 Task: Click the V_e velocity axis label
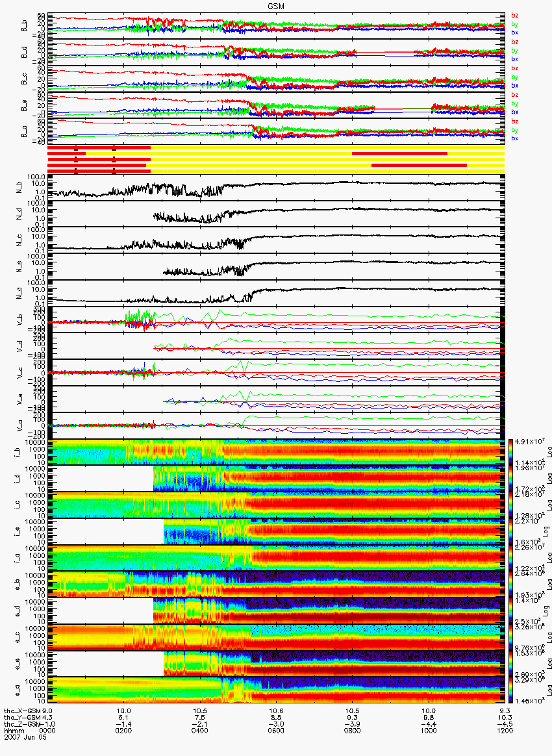coord(20,399)
